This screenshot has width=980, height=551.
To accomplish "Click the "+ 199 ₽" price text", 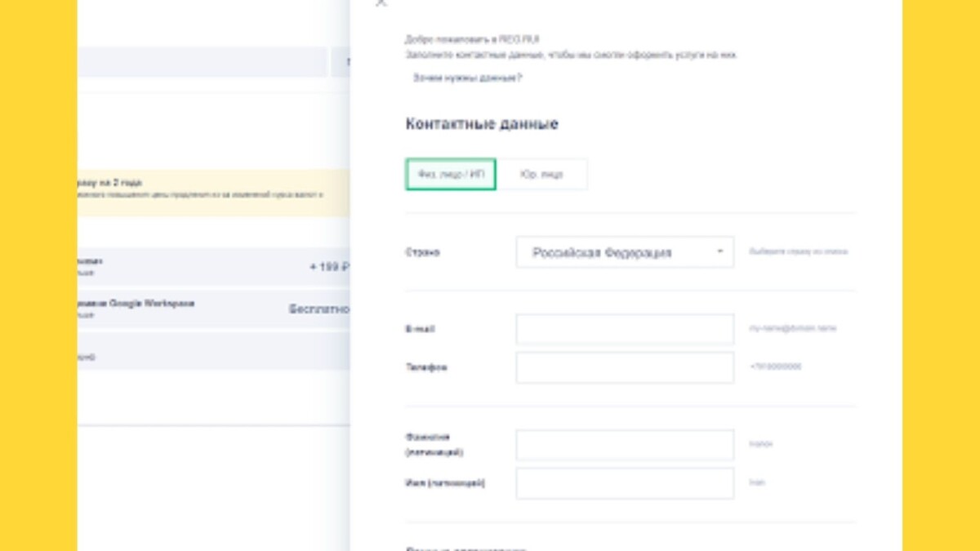I will (x=329, y=267).
